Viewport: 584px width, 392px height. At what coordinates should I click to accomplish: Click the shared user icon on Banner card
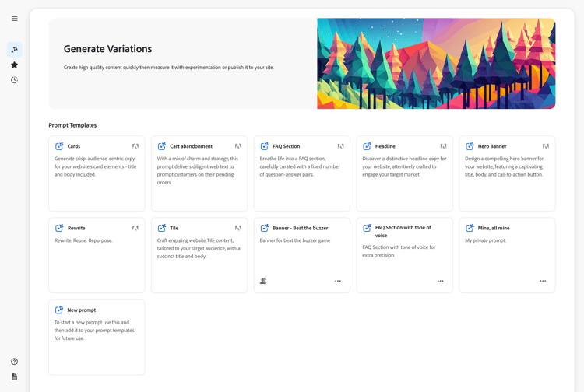point(263,281)
